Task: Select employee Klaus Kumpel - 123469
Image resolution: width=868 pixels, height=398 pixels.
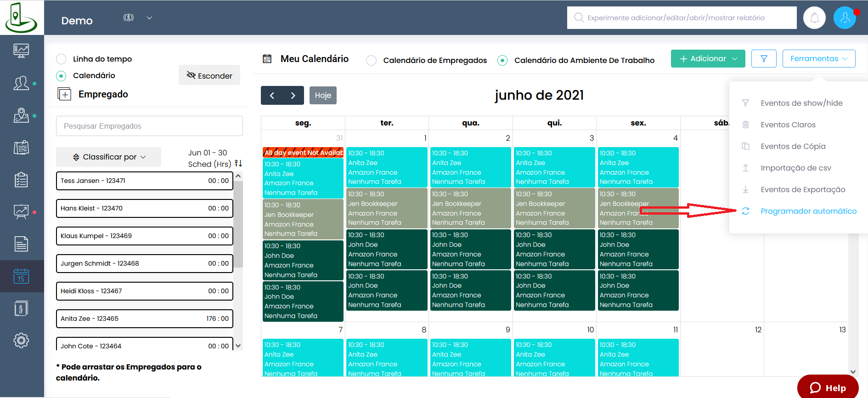Action: click(145, 236)
